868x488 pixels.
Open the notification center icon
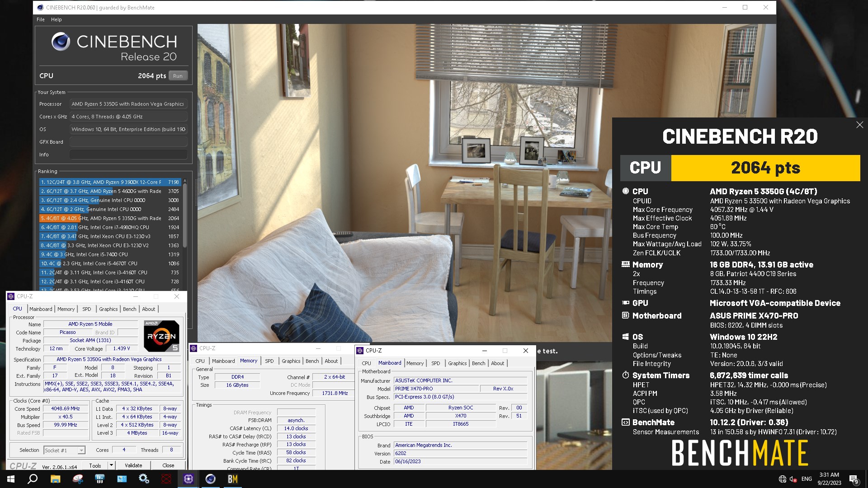tap(854, 479)
